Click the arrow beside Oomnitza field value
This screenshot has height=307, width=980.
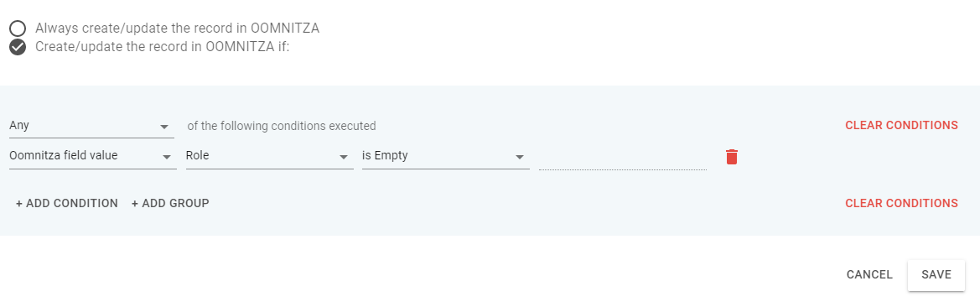coord(166,157)
